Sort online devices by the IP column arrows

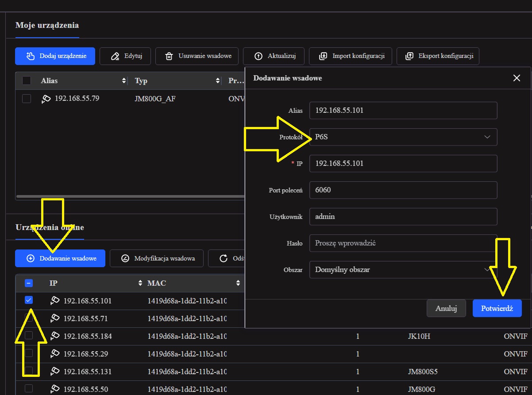point(141,283)
